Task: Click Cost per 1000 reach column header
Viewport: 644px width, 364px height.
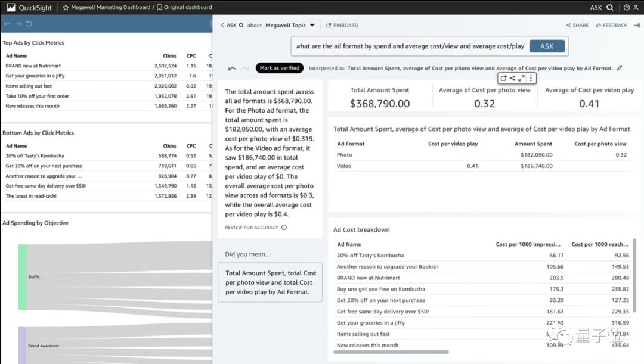Action: (600, 244)
